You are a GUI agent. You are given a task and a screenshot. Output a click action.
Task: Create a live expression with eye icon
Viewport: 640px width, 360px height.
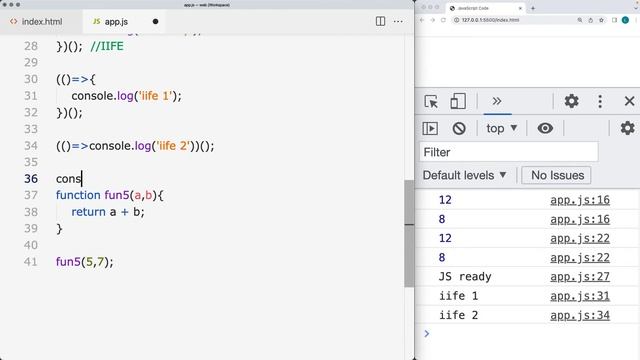pyautogui.click(x=545, y=128)
